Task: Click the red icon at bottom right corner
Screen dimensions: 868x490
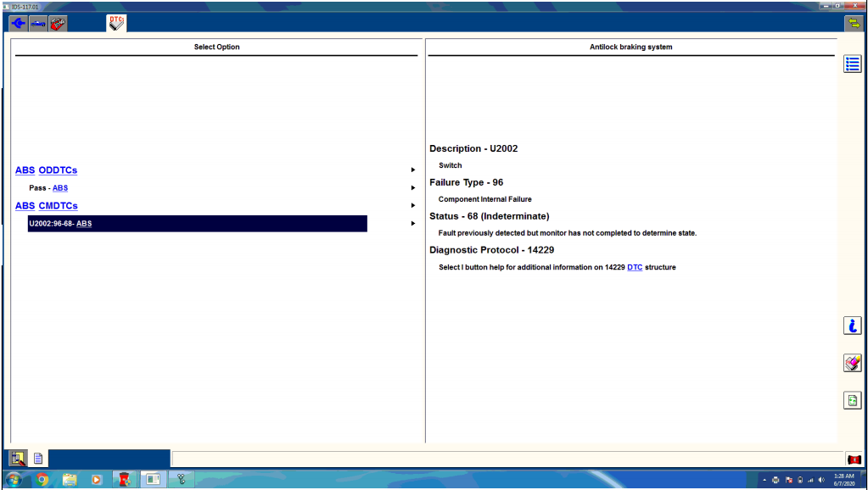Action: coord(854,459)
